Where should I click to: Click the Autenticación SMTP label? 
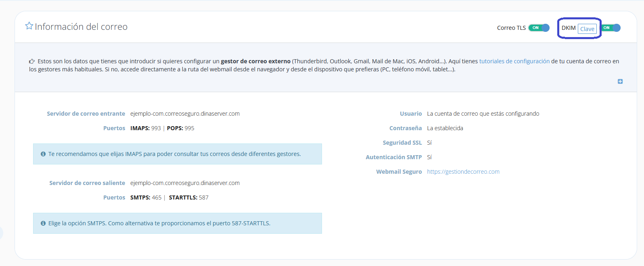click(393, 157)
